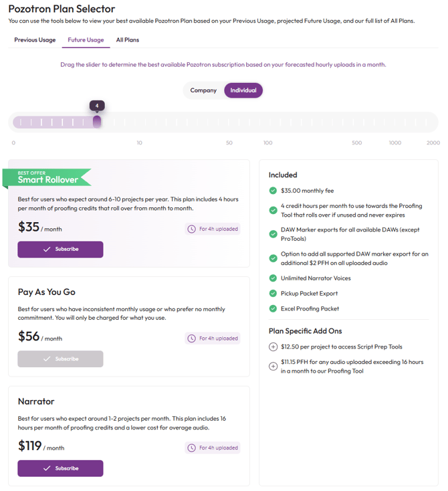Click the disabled Pay As You Go Subscribe button
Viewport: 448px width, 491px height.
[60, 359]
